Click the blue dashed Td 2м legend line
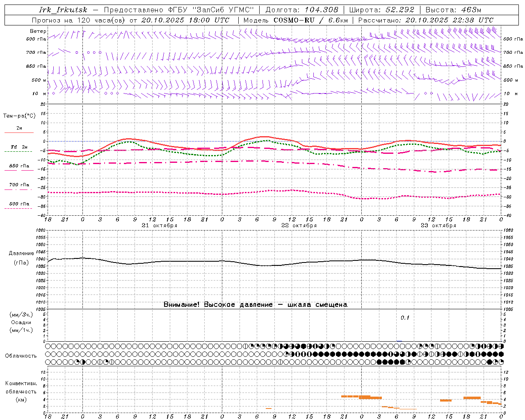 pos(18,151)
